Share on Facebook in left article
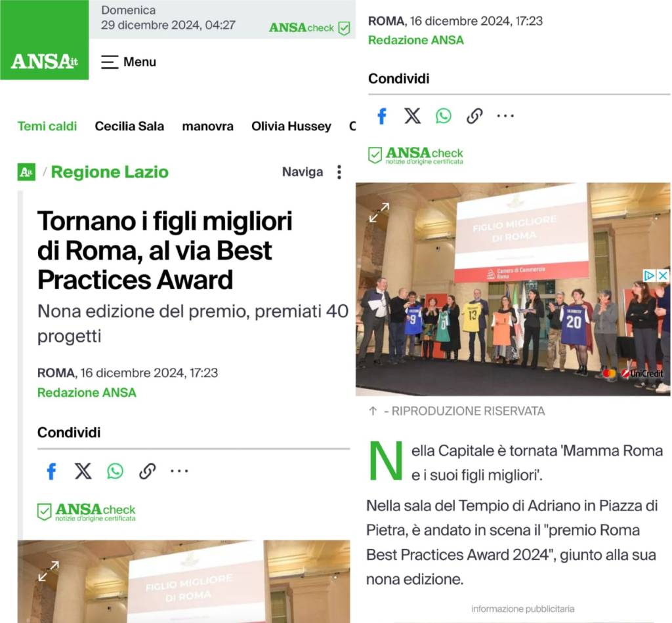This screenshot has height=623, width=672. (51, 471)
